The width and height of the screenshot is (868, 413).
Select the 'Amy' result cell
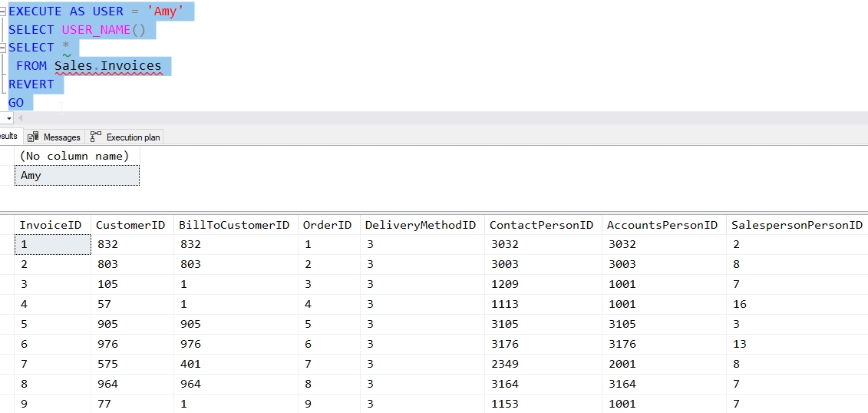[x=77, y=176]
